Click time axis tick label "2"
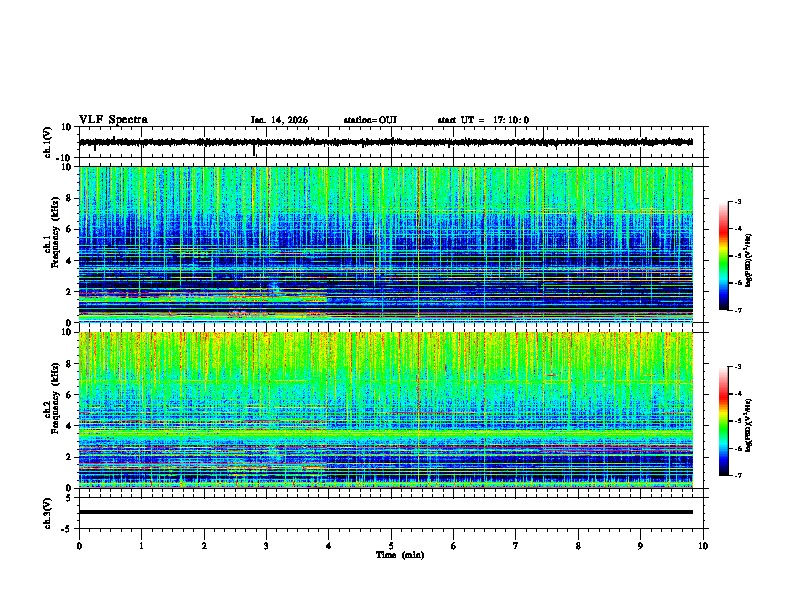 [x=204, y=546]
